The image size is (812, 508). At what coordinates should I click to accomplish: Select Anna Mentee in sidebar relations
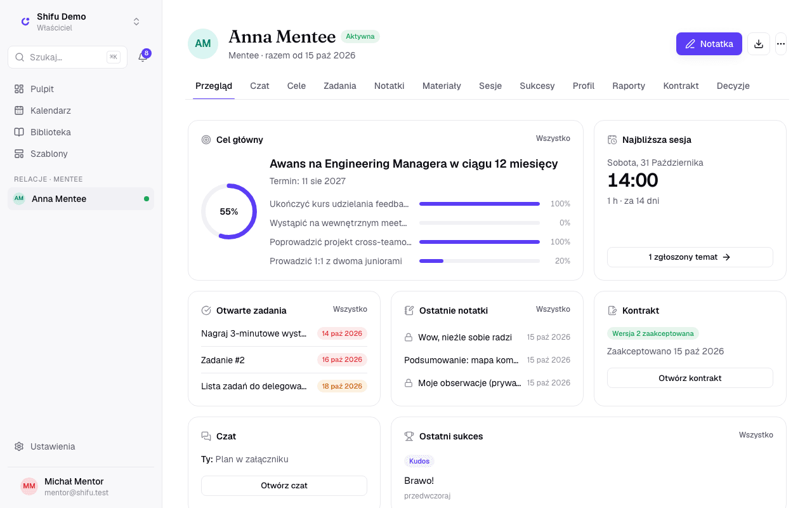(x=81, y=199)
